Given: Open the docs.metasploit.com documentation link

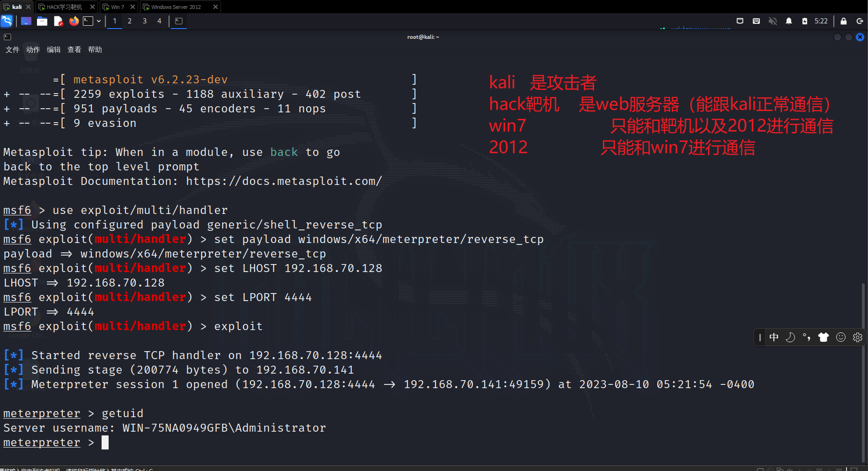Looking at the screenshot, I should 283,181.
